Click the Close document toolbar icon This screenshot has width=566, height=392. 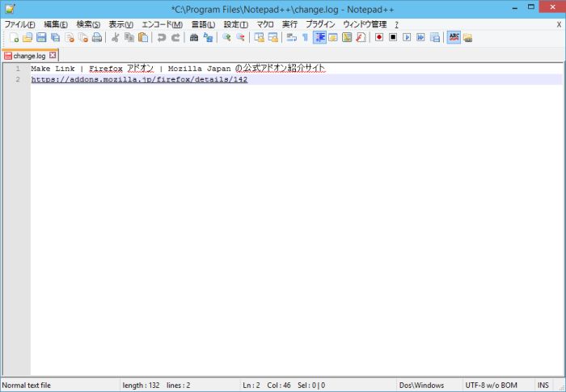coord(70,37)
